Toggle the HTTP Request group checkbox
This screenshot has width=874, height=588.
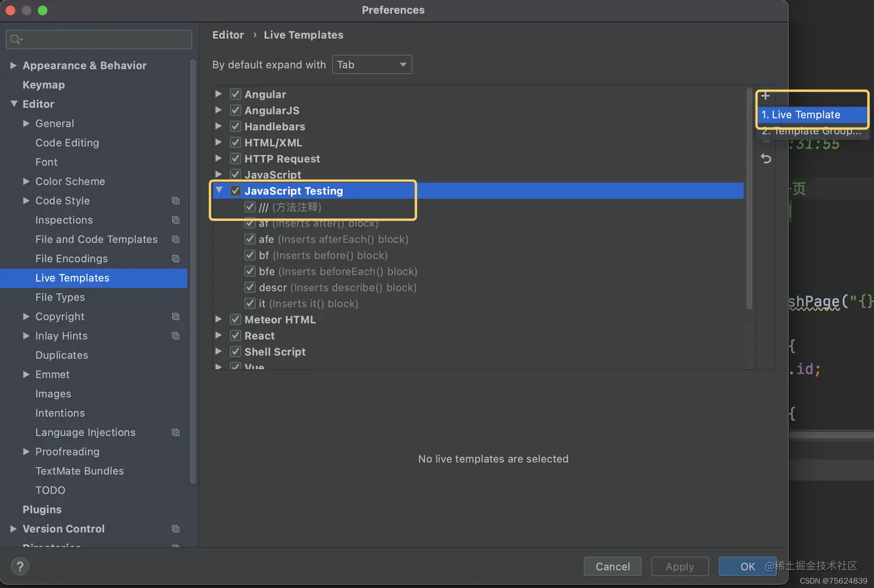click(x=235, y=158)
